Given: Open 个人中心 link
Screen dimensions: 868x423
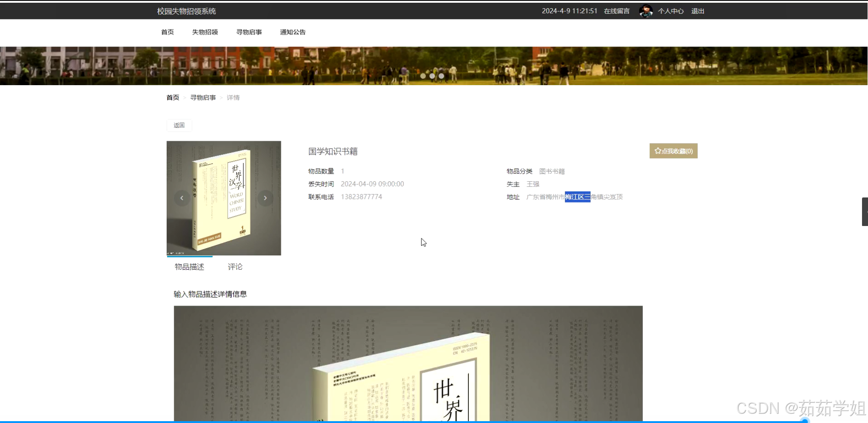Looking at the screenshot, I should coord(671,11).
